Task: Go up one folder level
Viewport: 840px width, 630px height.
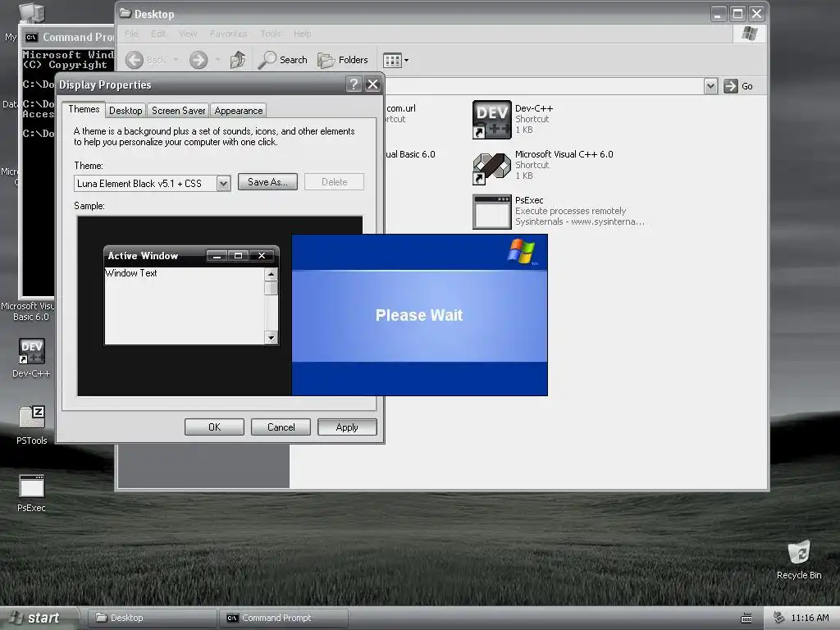Action: 238,60
